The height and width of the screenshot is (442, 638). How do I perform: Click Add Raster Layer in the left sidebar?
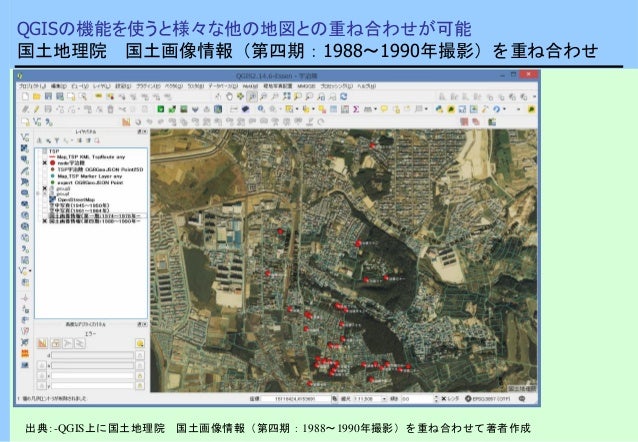(25, 149)
